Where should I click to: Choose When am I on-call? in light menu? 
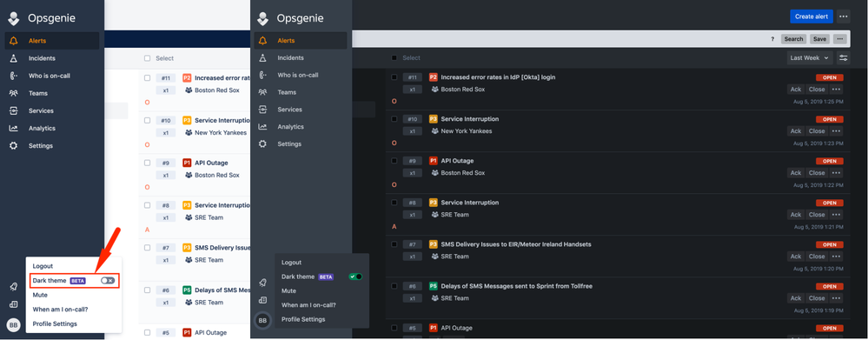tap(60, 310)
